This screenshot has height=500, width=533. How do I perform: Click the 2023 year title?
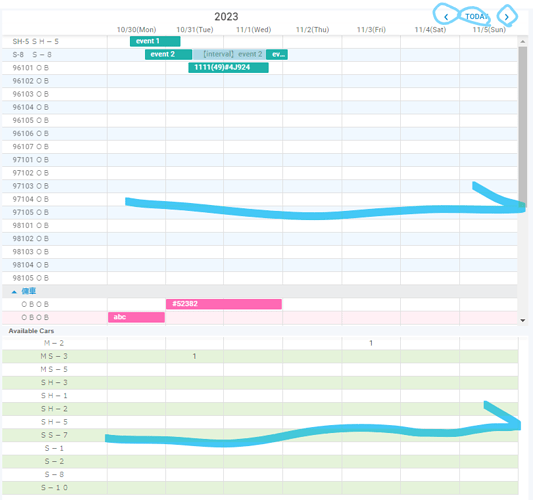[x=226, y=17]
